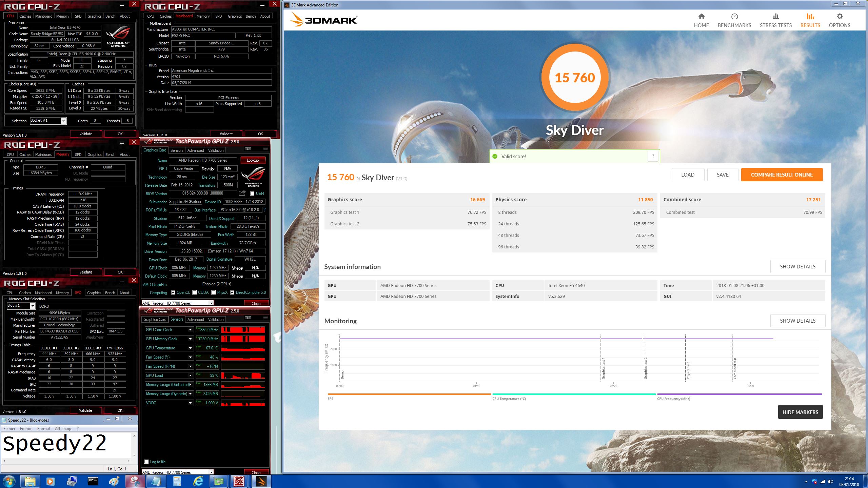The height and width of the screenshot is (488, 868).
Task: Switch to 3DMark taskbar icon
Action: [x=261, y=481]
